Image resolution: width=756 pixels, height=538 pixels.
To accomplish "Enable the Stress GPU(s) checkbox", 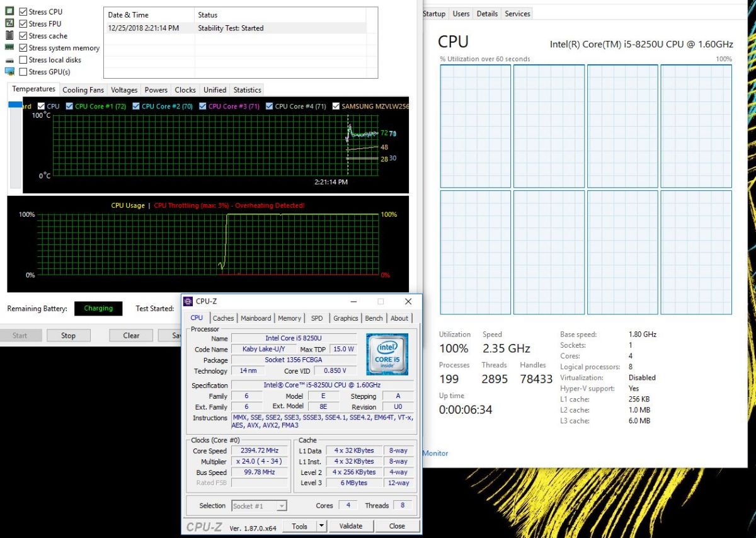I will (x=23, y=72).
